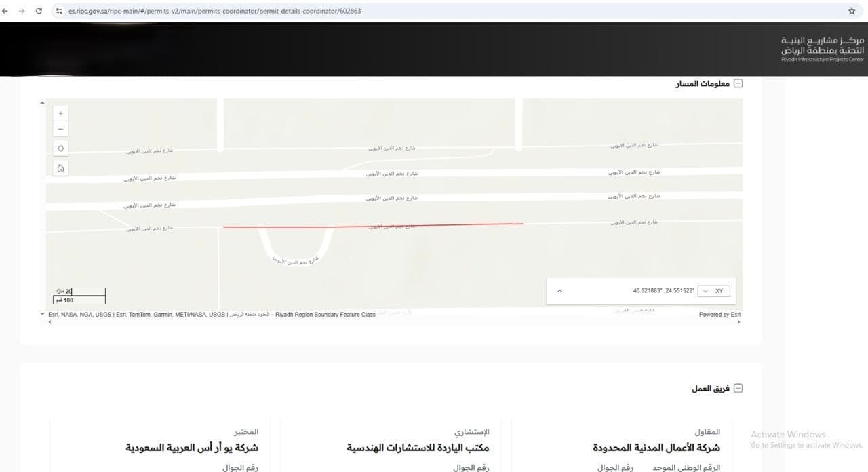Zoom out using the minus map icon
Viewport: 868px width, 472px height.
coord(60,129)
